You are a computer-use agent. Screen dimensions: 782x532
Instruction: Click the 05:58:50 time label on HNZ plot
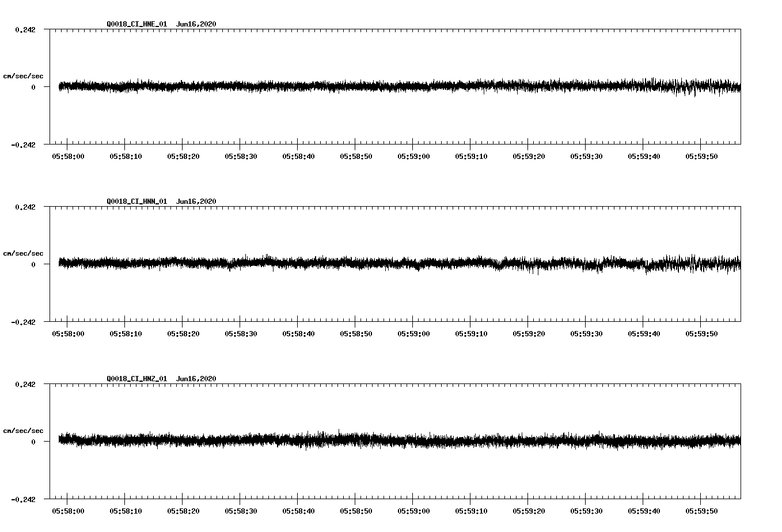[356, 511]
